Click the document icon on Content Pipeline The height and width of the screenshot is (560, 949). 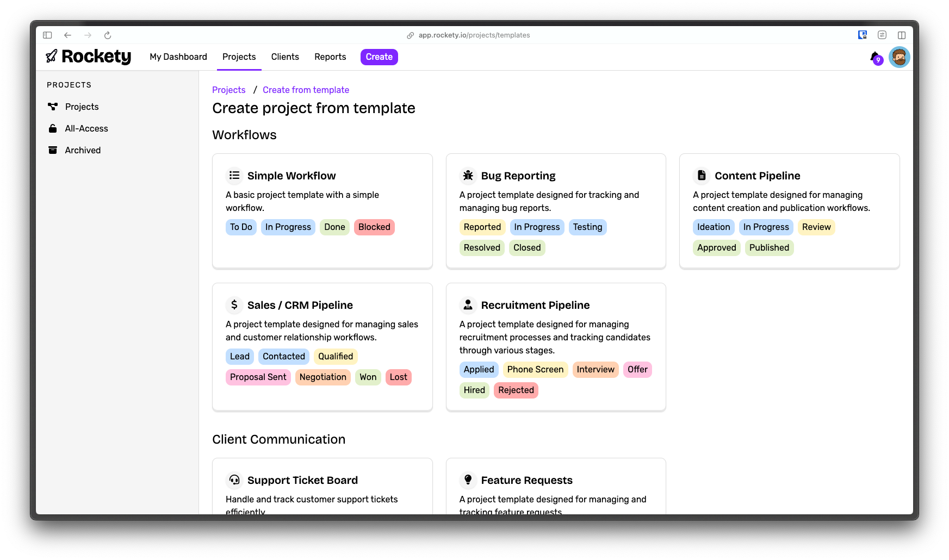[x=701, y=175]
